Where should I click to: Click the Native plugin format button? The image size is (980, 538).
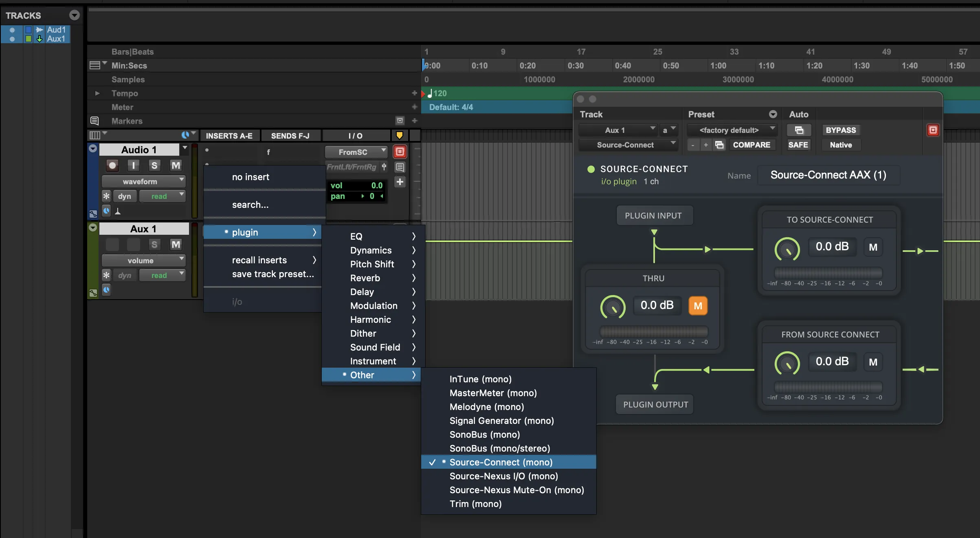click(841, 145)
